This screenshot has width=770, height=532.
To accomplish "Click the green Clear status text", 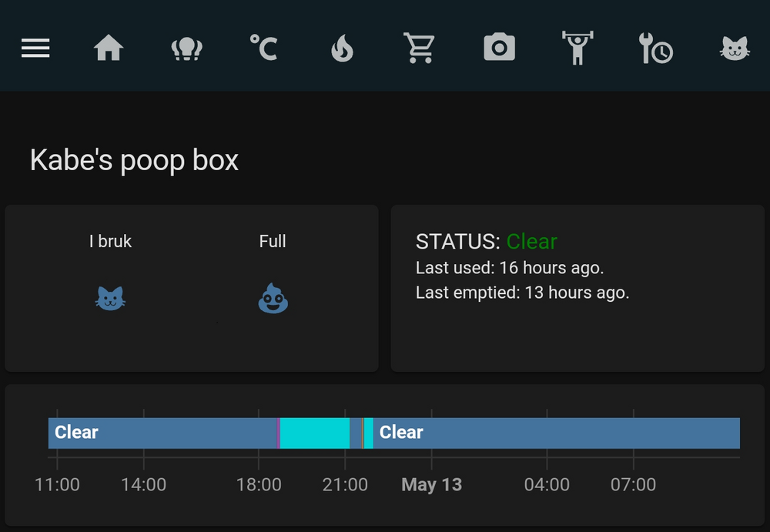I will click(x=531, y=242).
